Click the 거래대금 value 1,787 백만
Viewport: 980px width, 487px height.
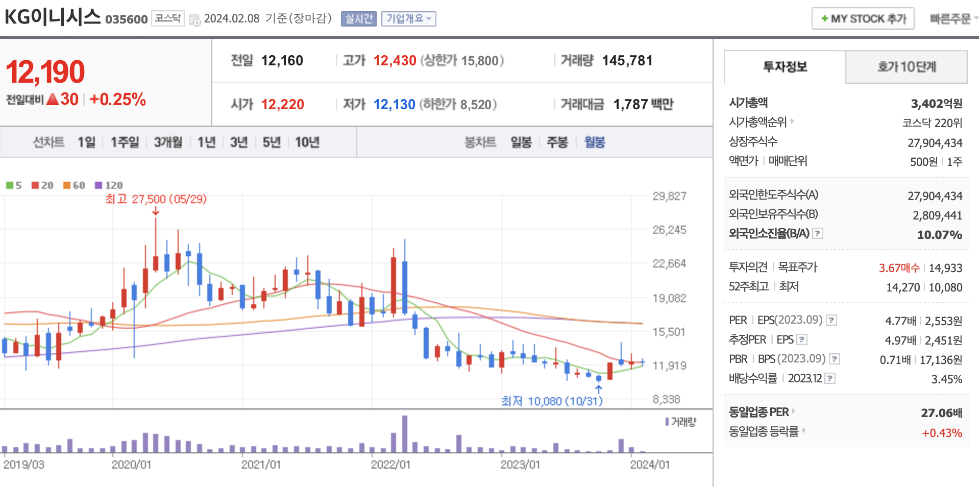pos(643,105)
